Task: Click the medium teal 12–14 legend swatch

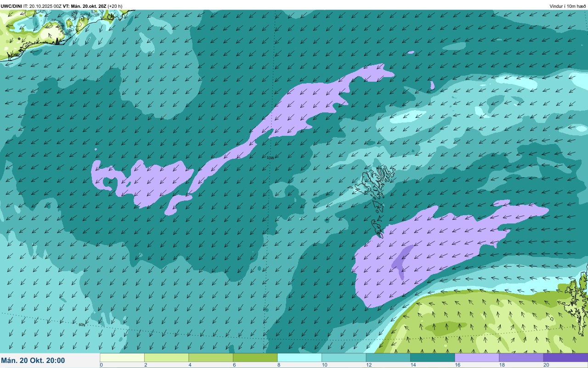Action: [x=388, y=357]
